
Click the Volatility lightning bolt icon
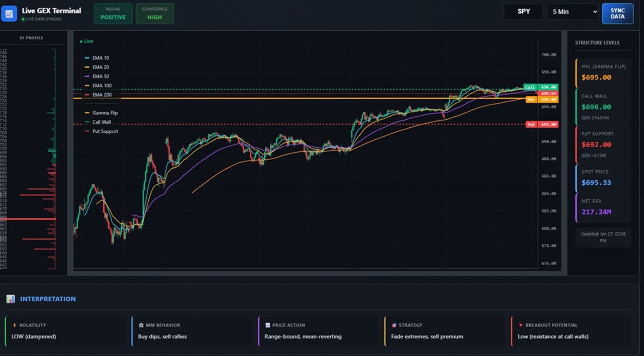tap(15, 325)
